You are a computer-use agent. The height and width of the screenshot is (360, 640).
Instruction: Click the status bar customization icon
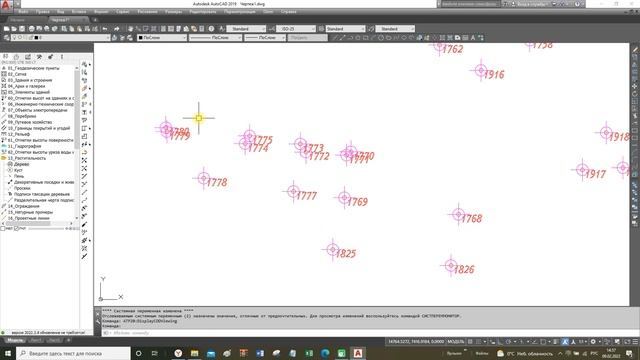click(635, 342)
